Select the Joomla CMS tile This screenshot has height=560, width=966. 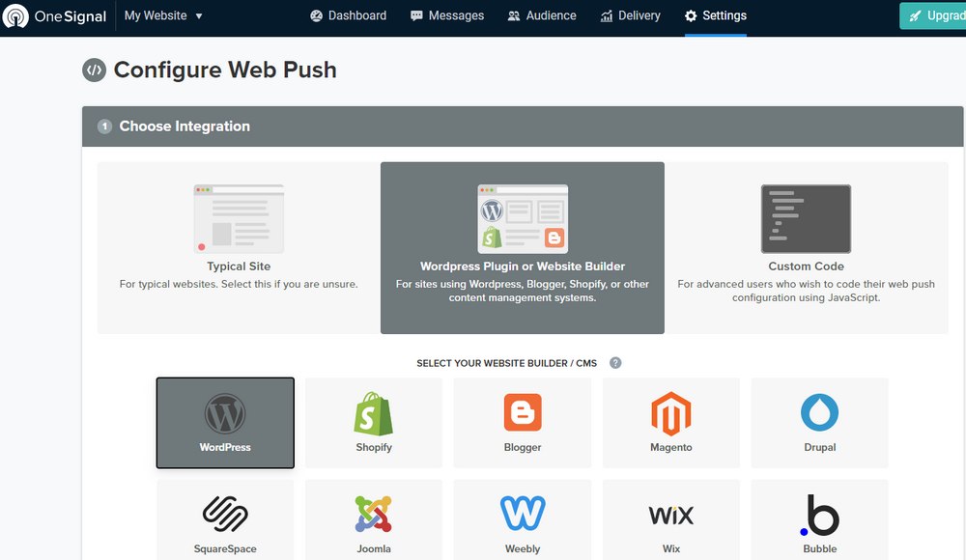tap(373, 520)
